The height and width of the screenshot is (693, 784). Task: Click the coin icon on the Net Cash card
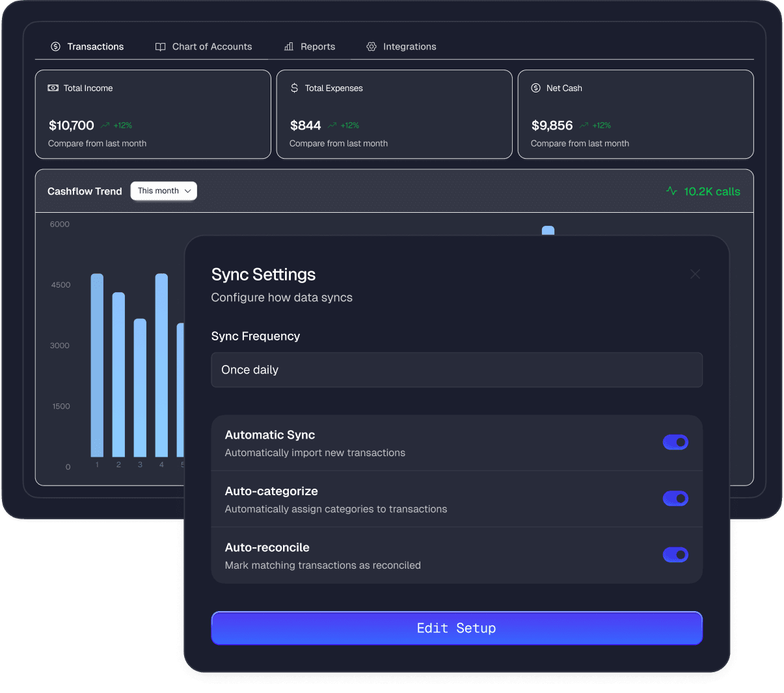535,88
